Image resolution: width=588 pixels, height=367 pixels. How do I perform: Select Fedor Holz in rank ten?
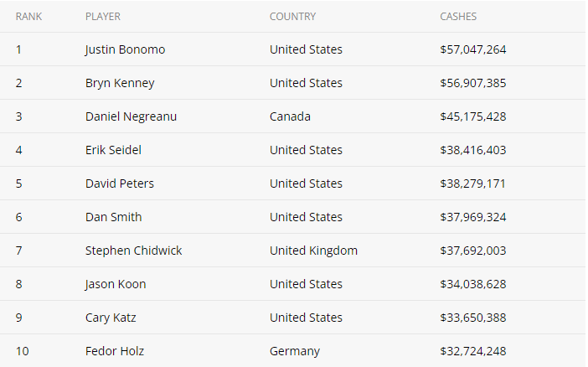pyautogui.click(x=115, y=351)
